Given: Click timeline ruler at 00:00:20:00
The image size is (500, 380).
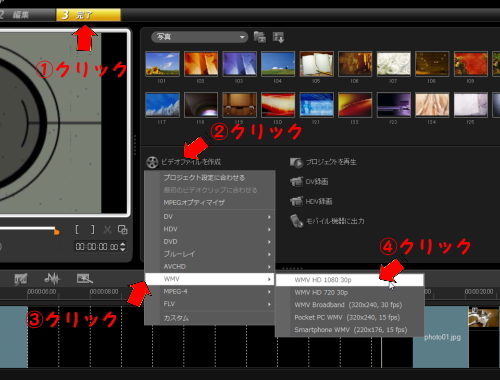Looking at the screenshot, I should click(x=479, y=292).
